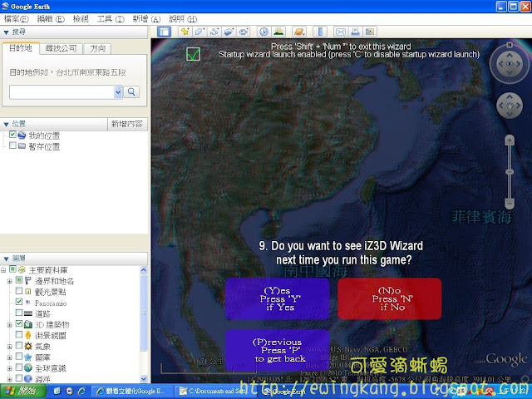
Task: Click the look-around compass ring
Action: [510, 64]
